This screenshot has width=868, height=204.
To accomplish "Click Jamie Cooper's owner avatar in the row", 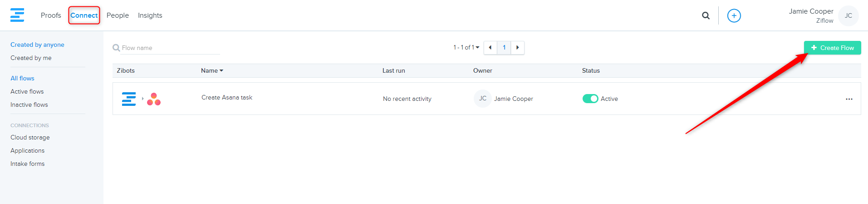I will tap(482, 99).
